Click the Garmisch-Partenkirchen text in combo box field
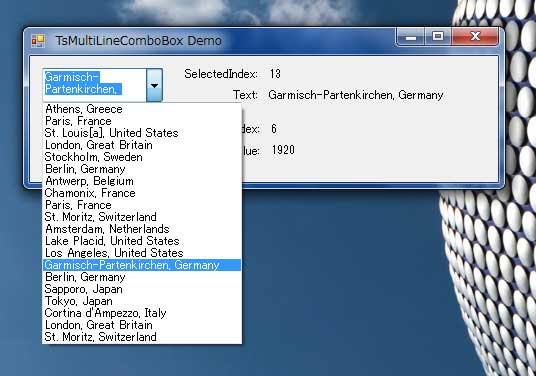The image size is (536, 376). (83, 83)
